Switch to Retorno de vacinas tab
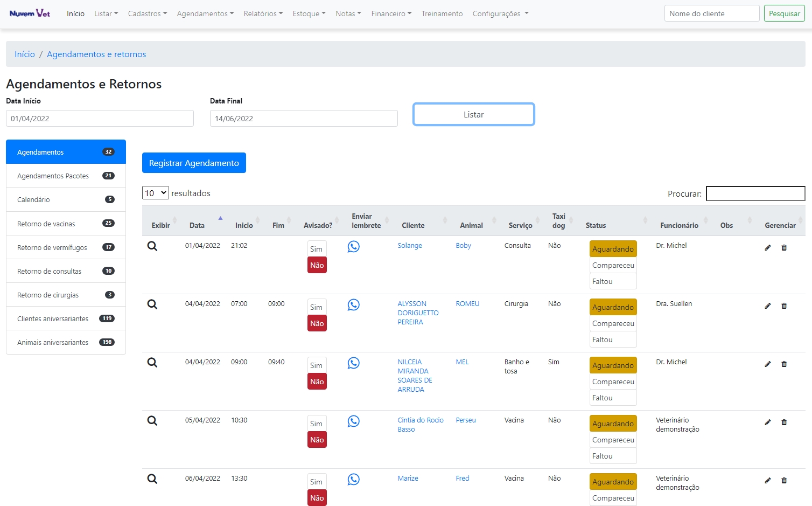The image size is (812, 506). (66, 224)
